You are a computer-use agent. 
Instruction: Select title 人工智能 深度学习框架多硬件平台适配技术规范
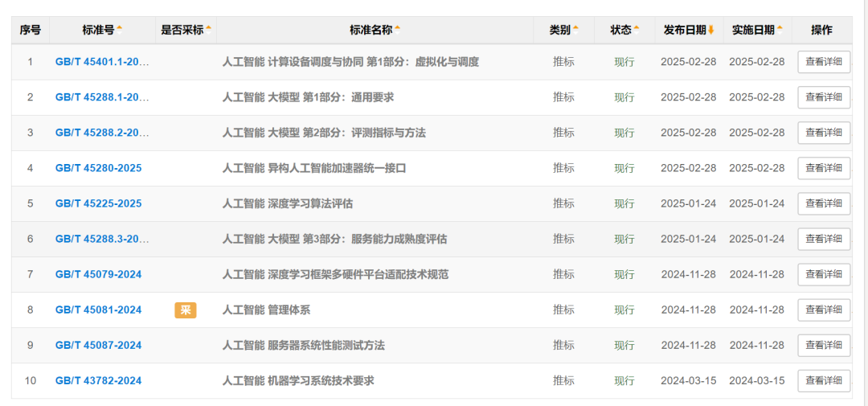[335, 275]
